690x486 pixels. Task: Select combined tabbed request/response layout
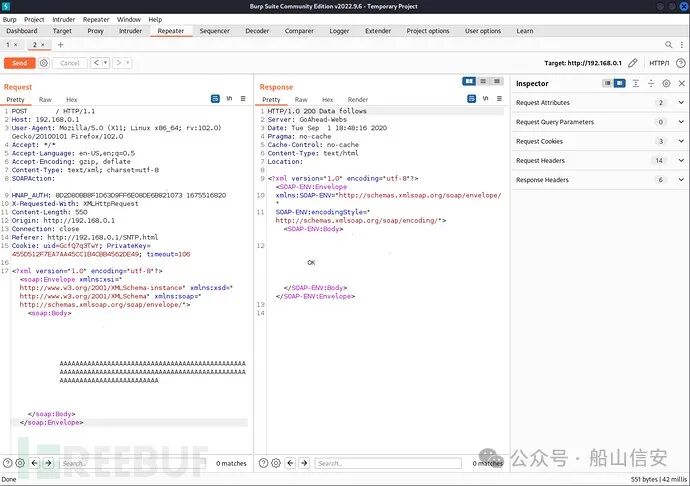tap(496, 81)
